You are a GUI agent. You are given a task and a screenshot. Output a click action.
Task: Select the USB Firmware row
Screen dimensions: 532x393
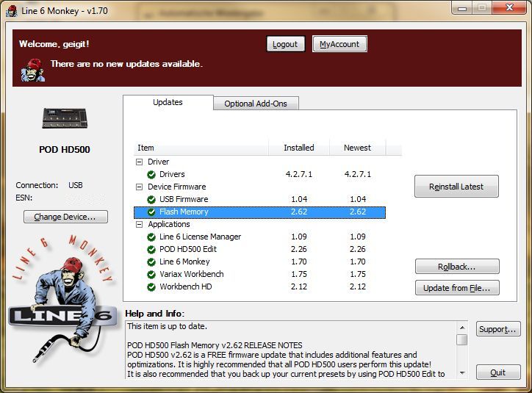pos(259,199)
